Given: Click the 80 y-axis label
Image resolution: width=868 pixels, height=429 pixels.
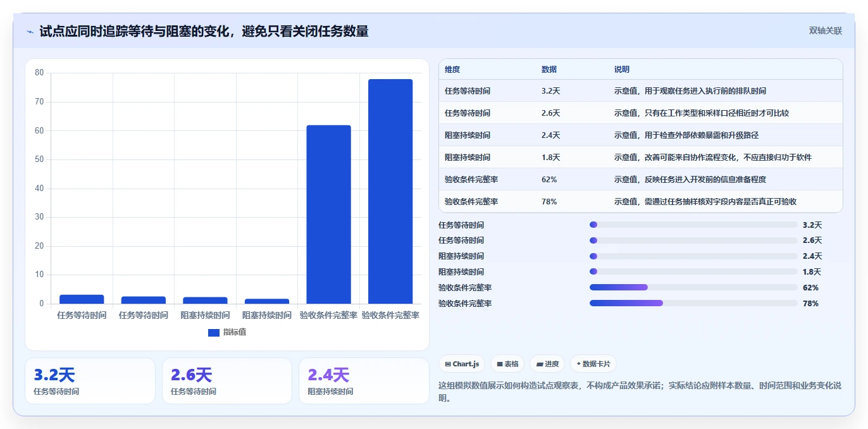Looking at the screenshot, I should pos(39,73).
